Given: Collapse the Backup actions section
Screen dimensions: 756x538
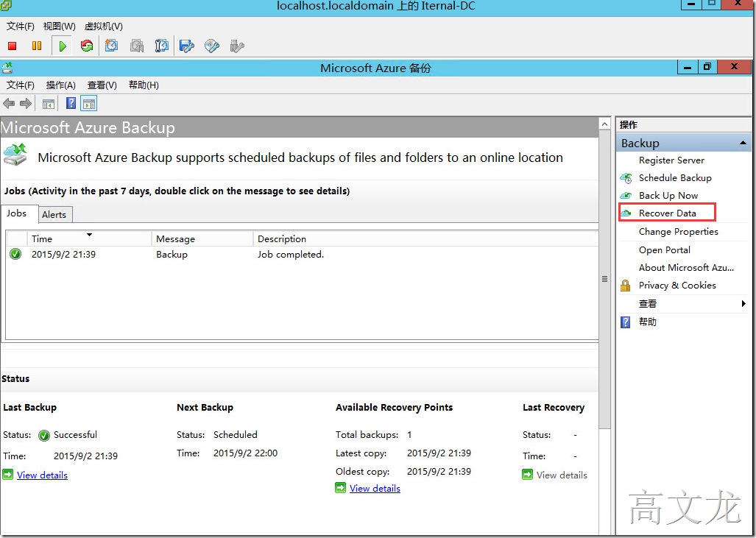Looking at the screenshot, I should (x=743, y=143).
